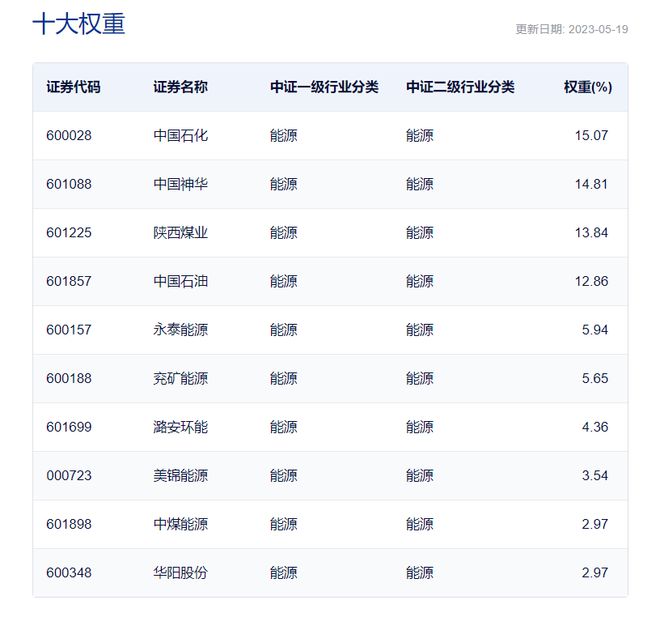660x617 pixels.
Task: Select stock name 中国神华
Action: tap(180, 184)
